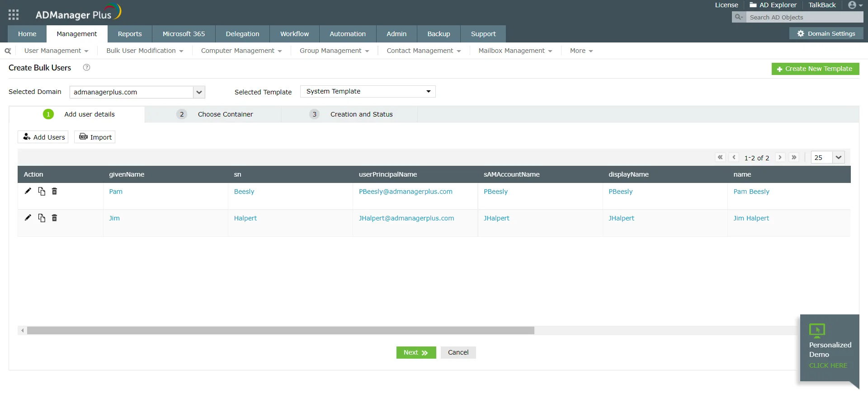Click the PBeesly@admanagerplus.com cell

406,192
